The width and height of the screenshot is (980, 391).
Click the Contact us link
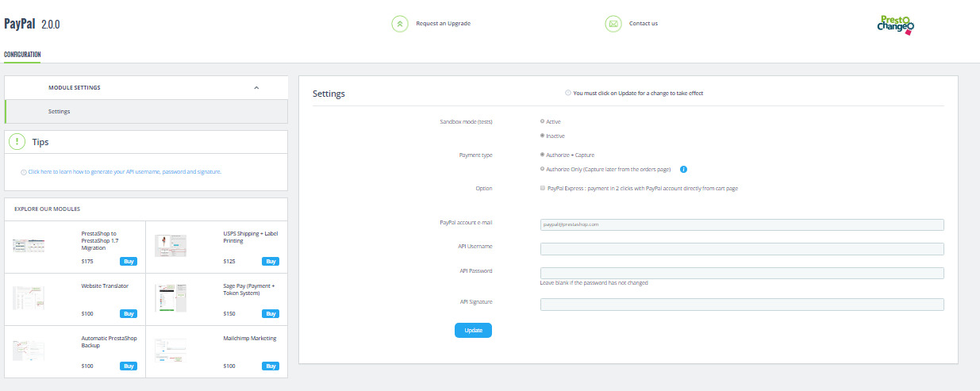coord(644,24)
